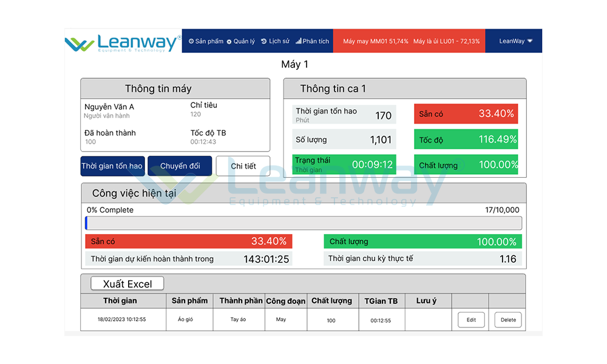Open the LeanWay user dropdown arrow
607x364 pixels.
[x=530, y=41]
